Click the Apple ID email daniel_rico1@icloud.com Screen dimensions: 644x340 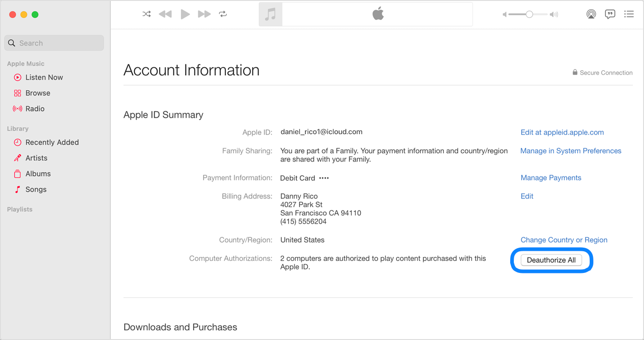(x=322, y=132)
